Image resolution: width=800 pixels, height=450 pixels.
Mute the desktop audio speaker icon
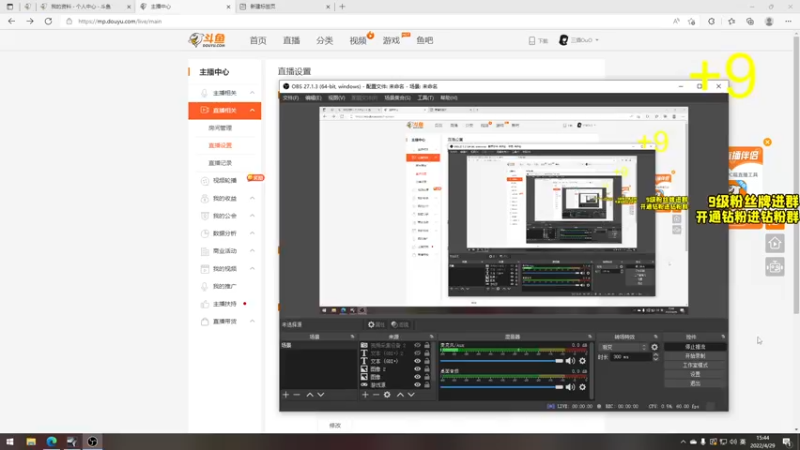570,387
